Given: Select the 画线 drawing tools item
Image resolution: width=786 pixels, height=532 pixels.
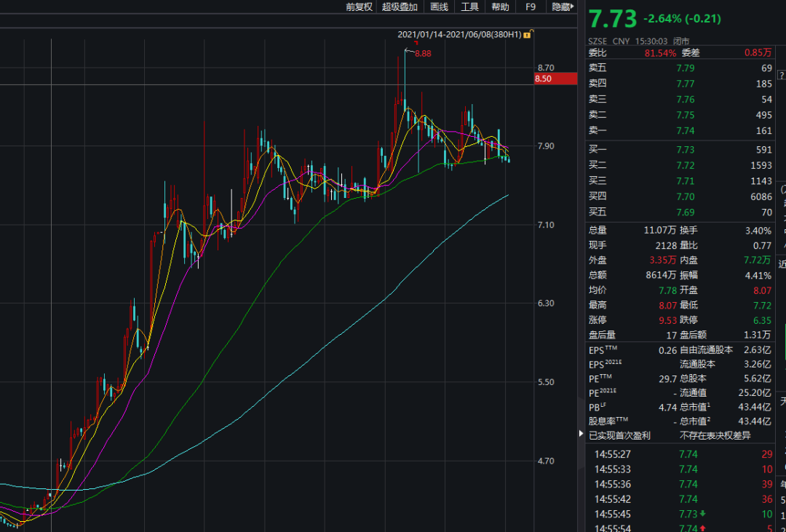Looking at the screenshot, I should click(x=439, y=7).
